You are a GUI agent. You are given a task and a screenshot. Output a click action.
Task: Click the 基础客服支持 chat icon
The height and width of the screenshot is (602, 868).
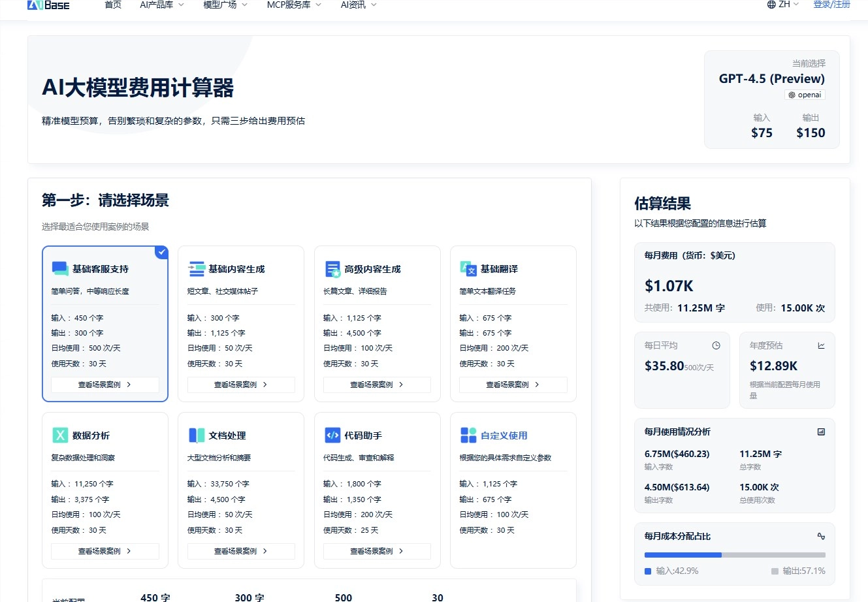click(x=60, y=268)
